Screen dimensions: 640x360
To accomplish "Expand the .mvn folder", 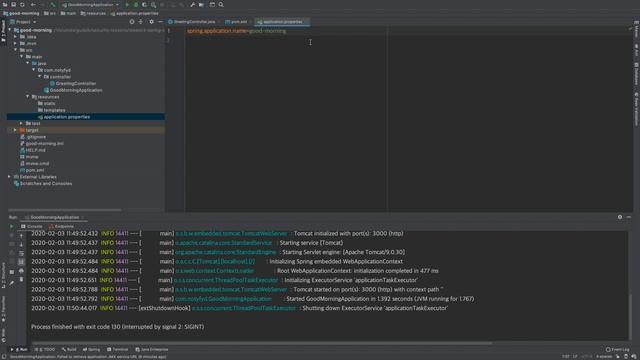I will point(16,43).
